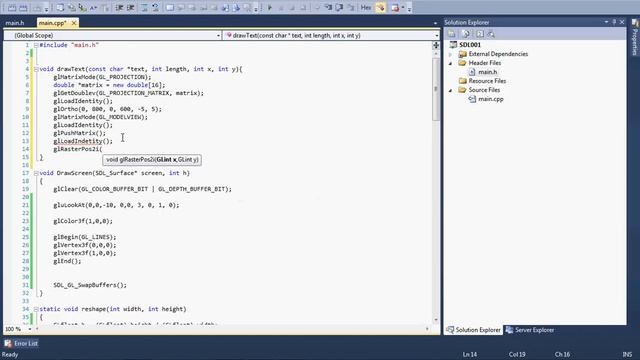
Task: Start debugging with the green play icon
Action: click(270, 8)
